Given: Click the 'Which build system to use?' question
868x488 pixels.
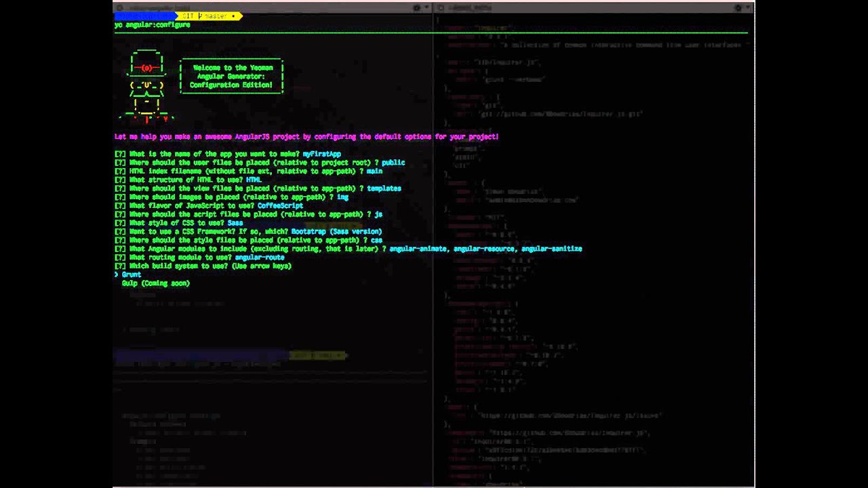Looking at the screenshot, I should 178,266.
